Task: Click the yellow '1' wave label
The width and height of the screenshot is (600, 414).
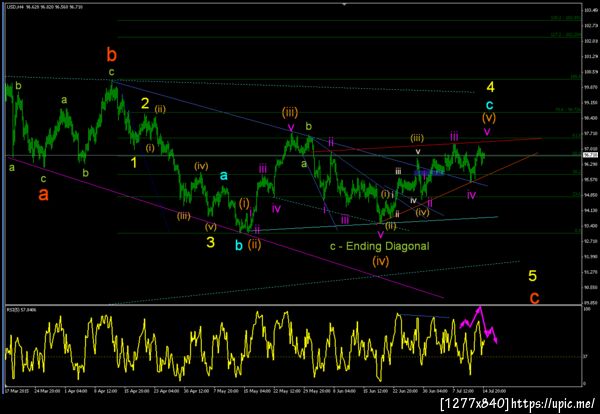Action: (x=134, y=163)
